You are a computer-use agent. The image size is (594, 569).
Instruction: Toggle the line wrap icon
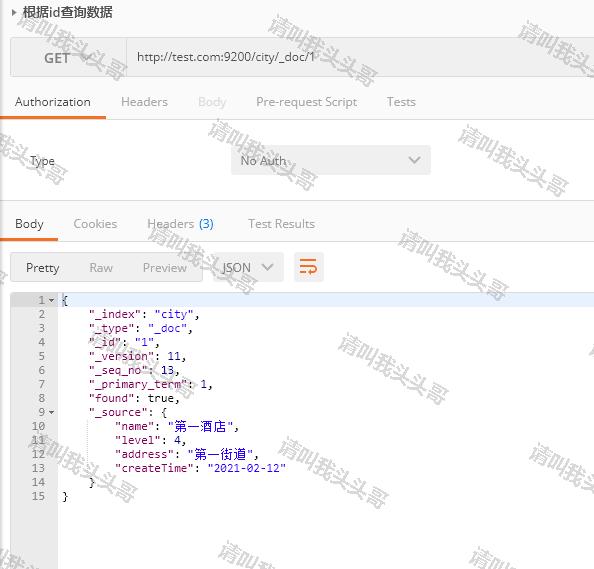pyautogui.click(x=308, y=267)
